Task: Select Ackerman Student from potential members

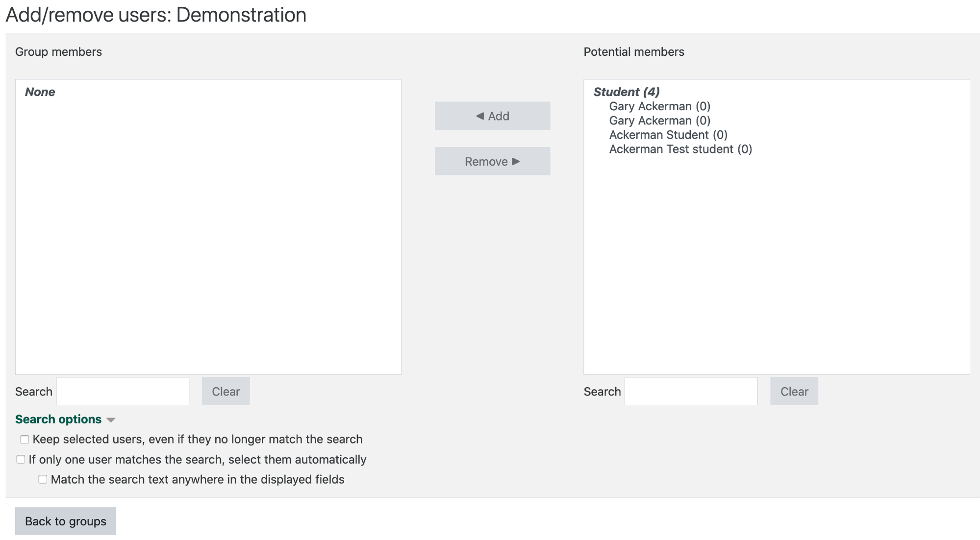Action: 668,135
